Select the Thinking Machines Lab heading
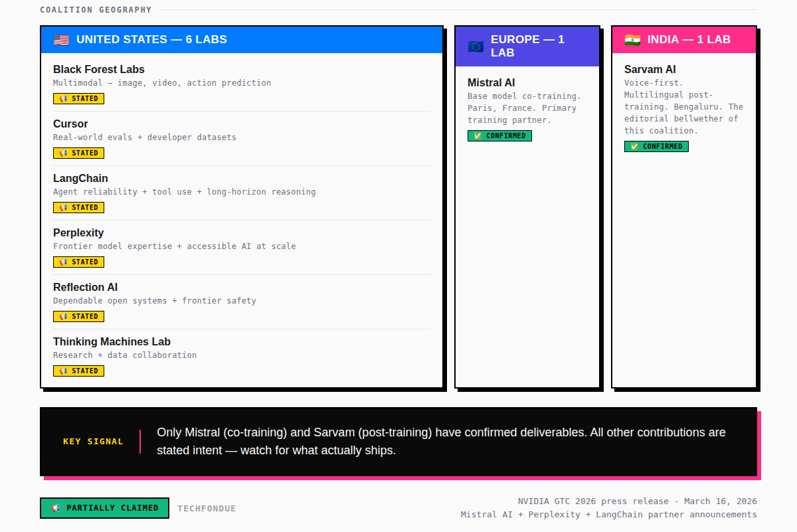Image resolution: width=797 pixels, height=532 pixels. (112, 341)
